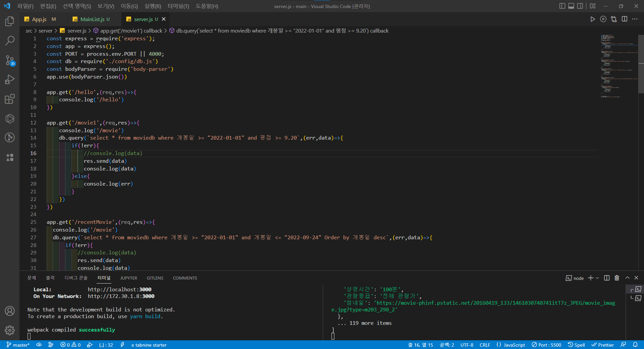This screenshot has height=349, width=644.
Task: Select the first terminal in terminal list
Action: pos(636,289)
